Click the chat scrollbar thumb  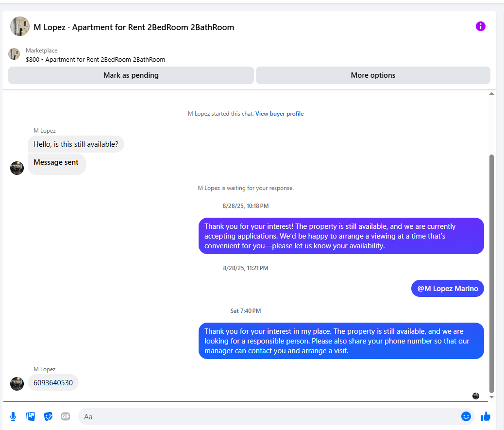(491, 272)
